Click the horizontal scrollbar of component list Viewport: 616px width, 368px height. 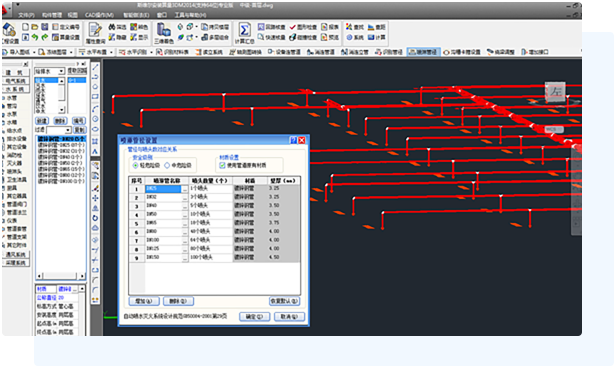pyautogui.click(x=60, y=276)
